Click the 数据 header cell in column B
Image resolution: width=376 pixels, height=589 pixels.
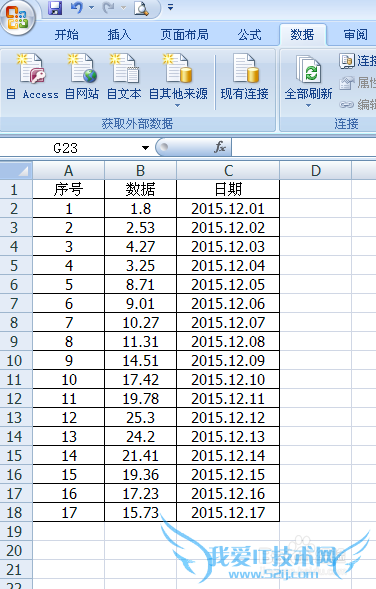tap(140, 189)
